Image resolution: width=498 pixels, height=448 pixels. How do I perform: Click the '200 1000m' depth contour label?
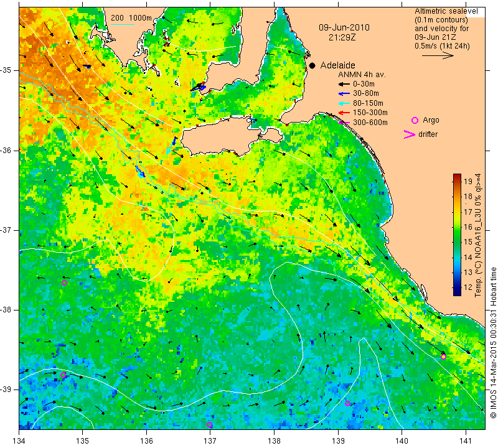131,18
